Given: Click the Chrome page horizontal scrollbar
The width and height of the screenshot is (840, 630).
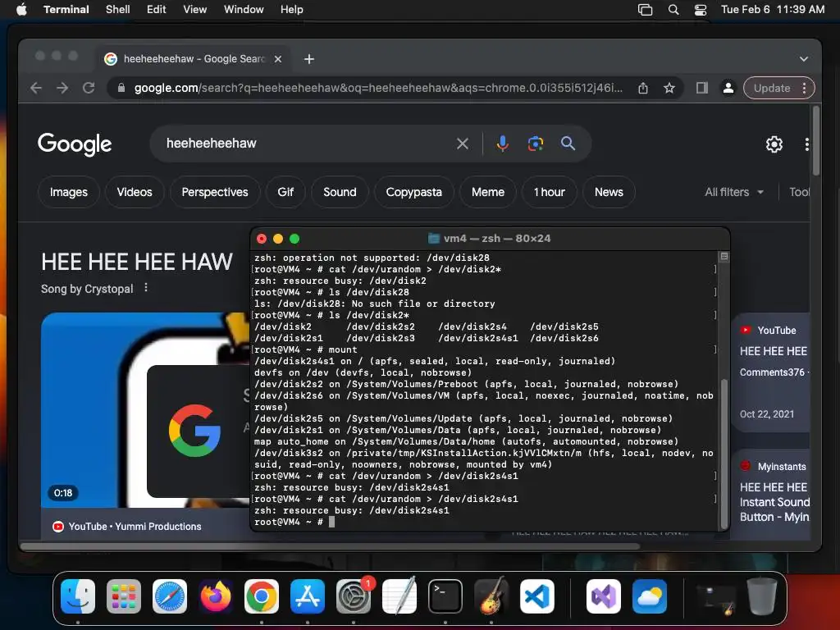Looking at the screenshot, I should (330, 546).
